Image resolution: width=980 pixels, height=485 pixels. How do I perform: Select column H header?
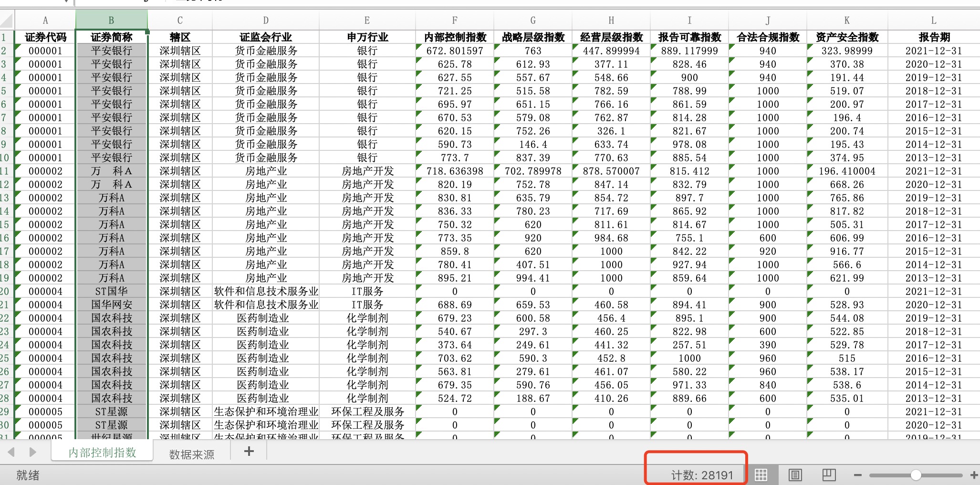pos(611,20)
